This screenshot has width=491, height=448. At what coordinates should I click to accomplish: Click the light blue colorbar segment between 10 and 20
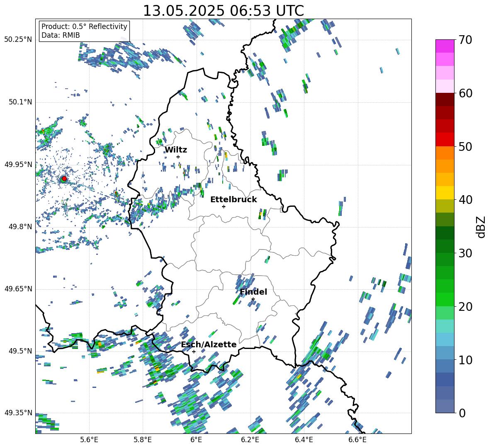[x=445, y=339]
